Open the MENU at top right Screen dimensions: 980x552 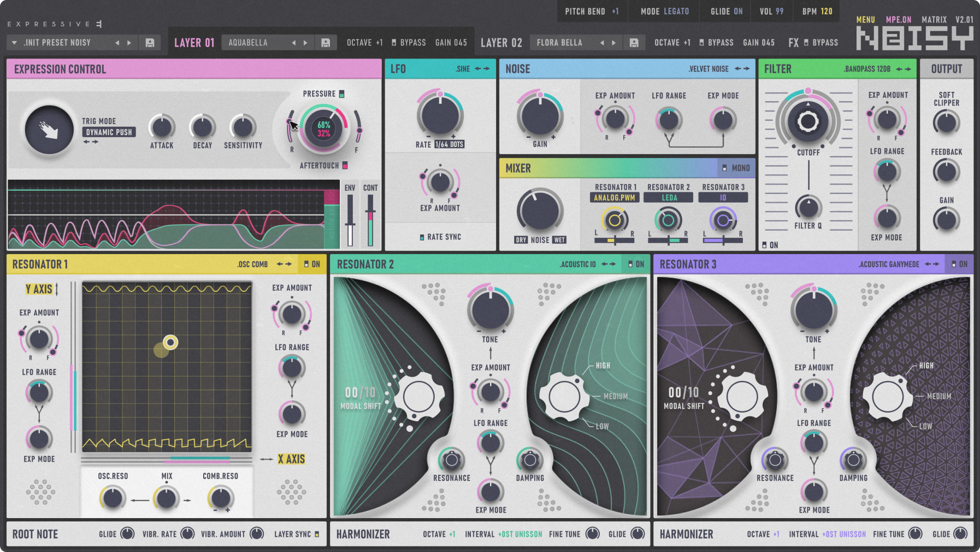point(865,20)
